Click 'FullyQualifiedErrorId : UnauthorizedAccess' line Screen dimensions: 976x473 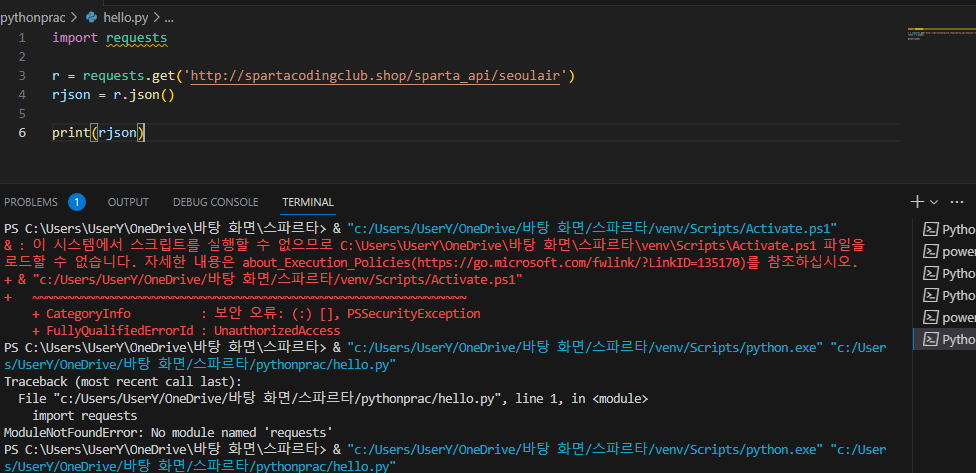point(186,330)
